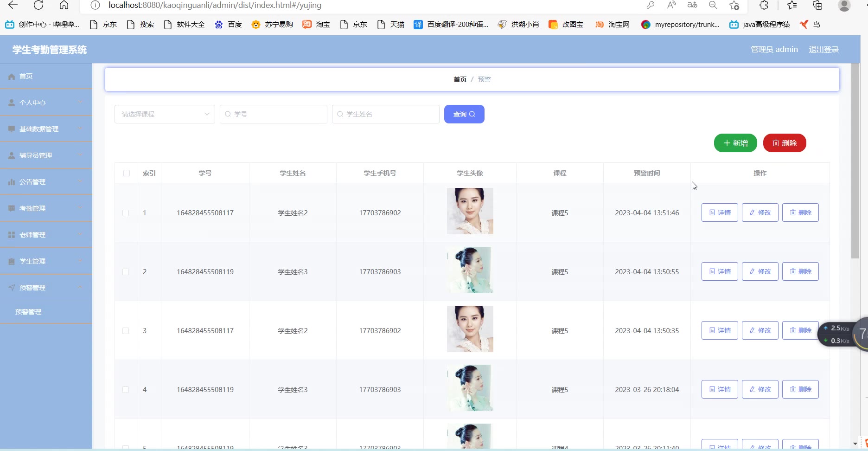Click 退出登录 to log out
Viewport: 868px width, 451px height.
(x=823, y=50)
